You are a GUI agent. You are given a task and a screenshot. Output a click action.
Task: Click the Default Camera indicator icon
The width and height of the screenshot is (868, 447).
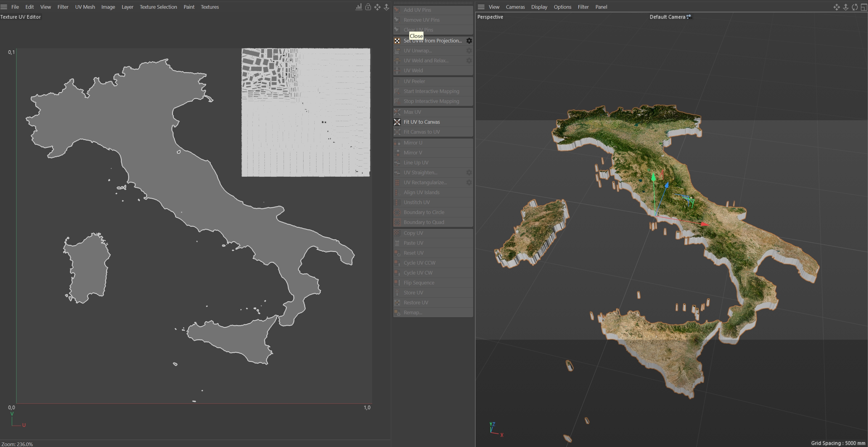(689, 16)
